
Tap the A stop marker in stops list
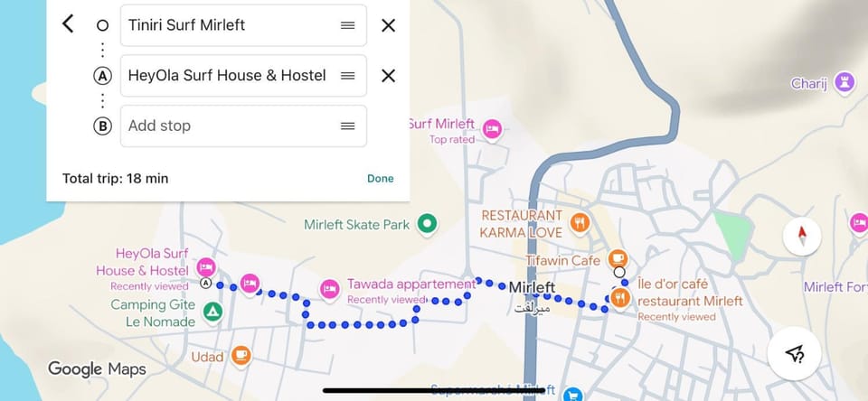coord(102,77)
